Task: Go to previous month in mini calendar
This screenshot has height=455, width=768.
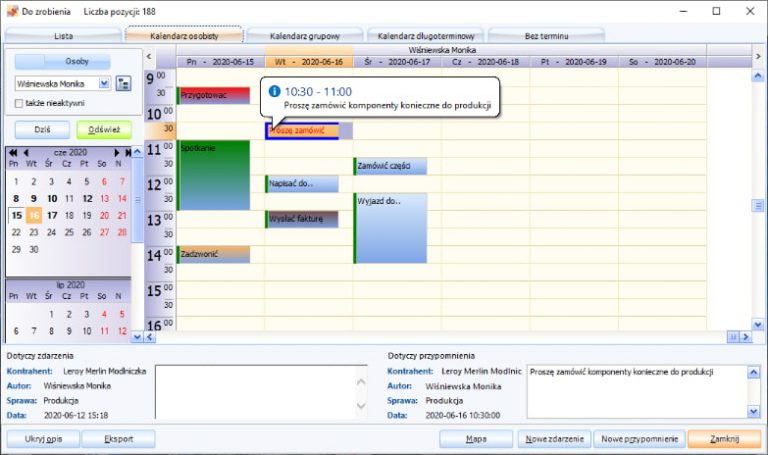Action: [x=25, y=152]
